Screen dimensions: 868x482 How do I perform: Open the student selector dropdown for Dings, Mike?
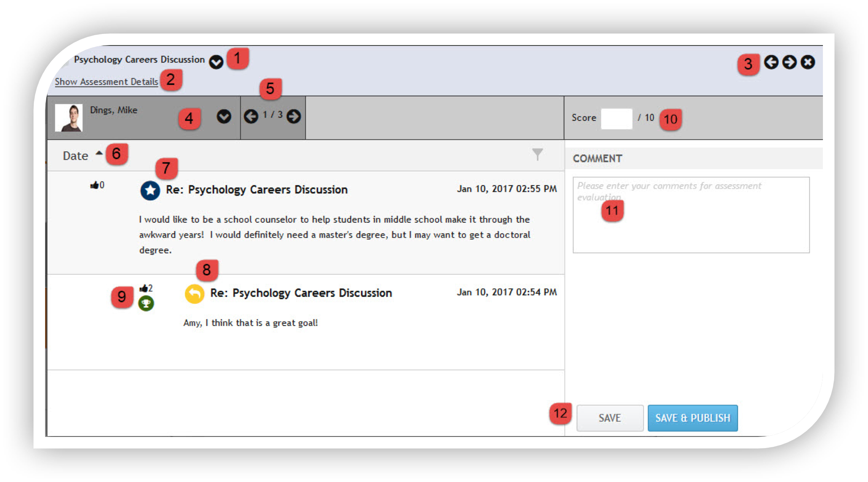pyautogui.click(x=224, y=117)
